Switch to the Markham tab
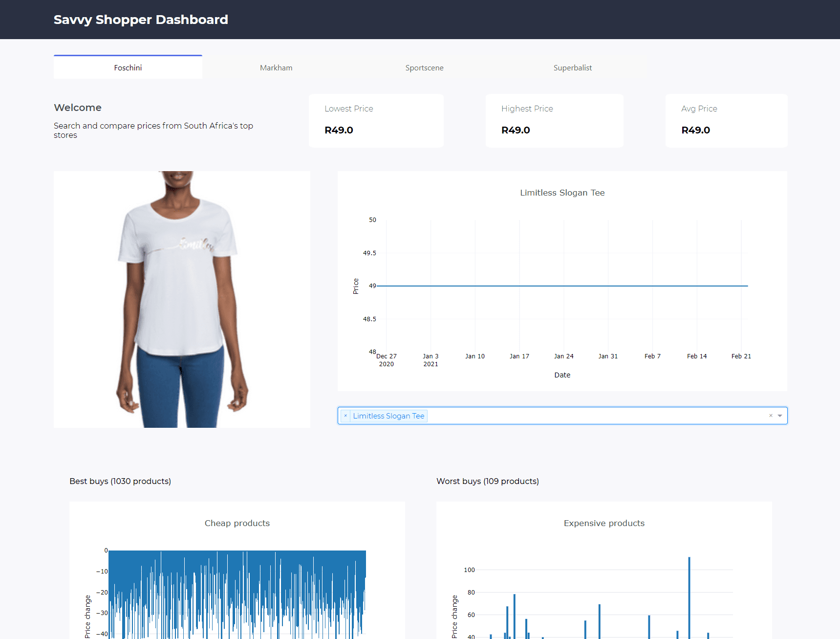The image size is (840, 639). coord(276,67)
